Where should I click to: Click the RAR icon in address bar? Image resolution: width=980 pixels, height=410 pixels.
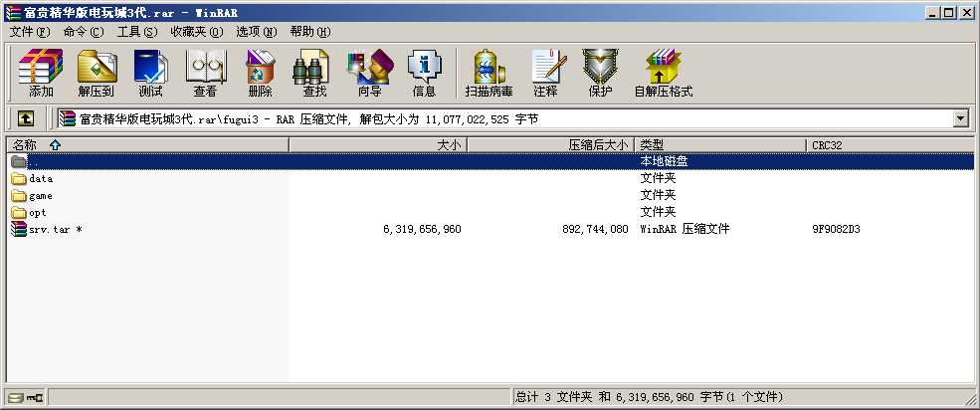click(68, 118)
